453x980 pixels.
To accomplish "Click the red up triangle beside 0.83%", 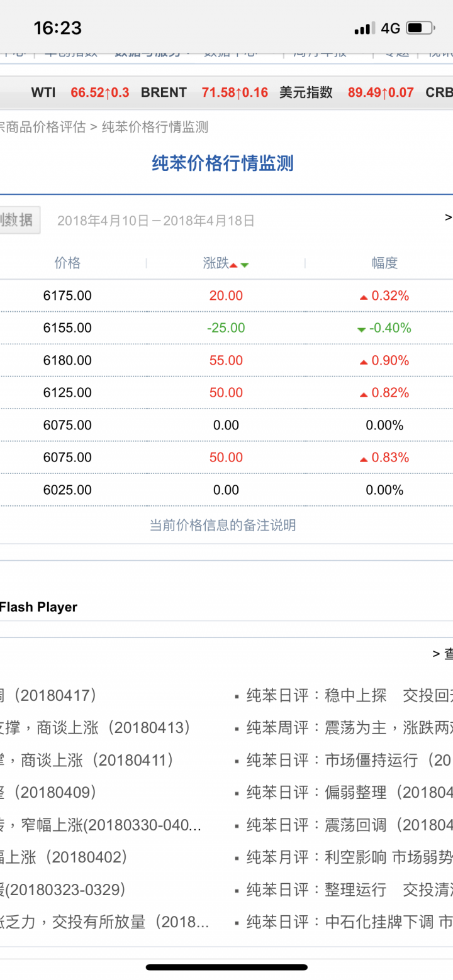I will (363, 459).
